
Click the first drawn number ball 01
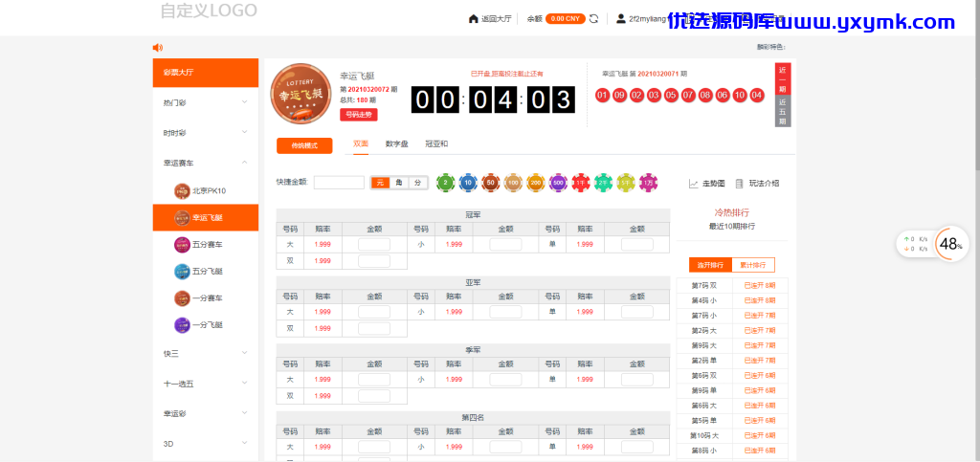[603, 96]
